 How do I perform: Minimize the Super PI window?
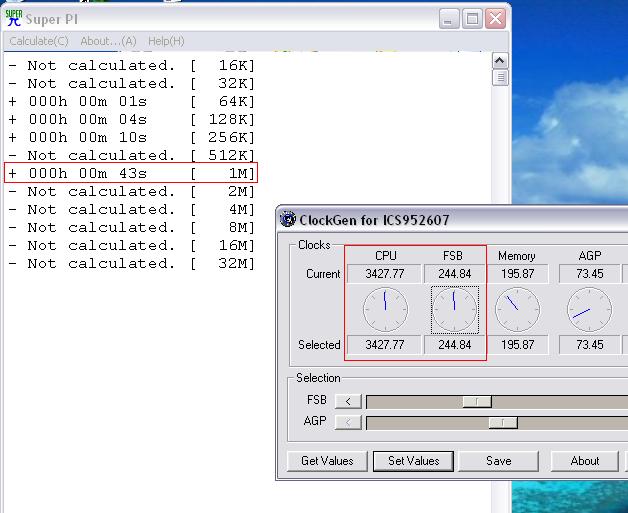coord(449,19)
